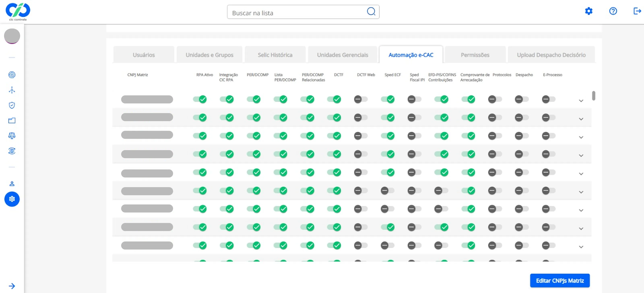Viewport: 644px width, 293px height.
Task: Click the RPA Ativo column header
Action: [204, 75]
